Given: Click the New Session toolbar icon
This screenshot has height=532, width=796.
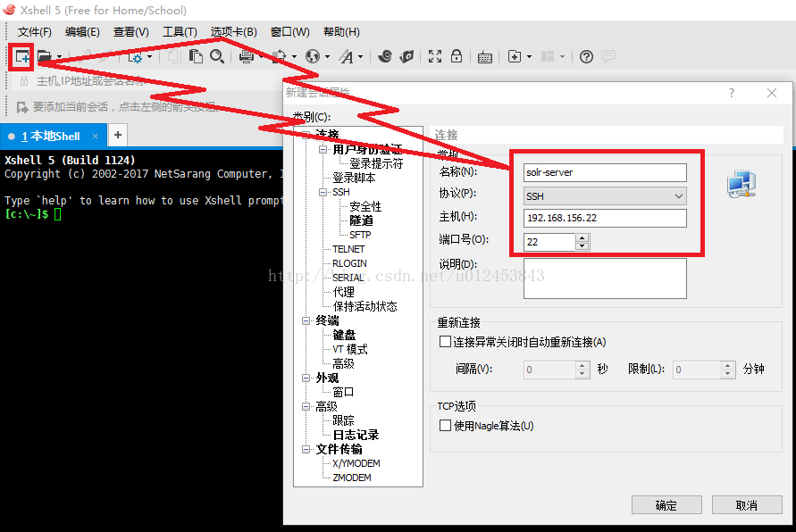Looking at the screenshot, I should 21,56.
